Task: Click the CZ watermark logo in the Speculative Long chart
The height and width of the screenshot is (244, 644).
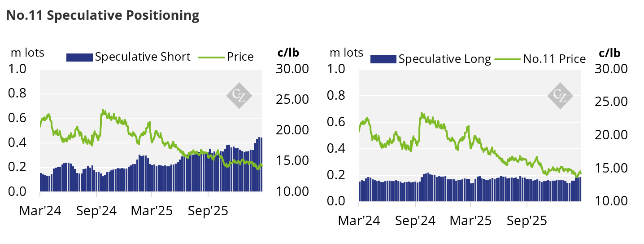Action: tap(561, 96)
